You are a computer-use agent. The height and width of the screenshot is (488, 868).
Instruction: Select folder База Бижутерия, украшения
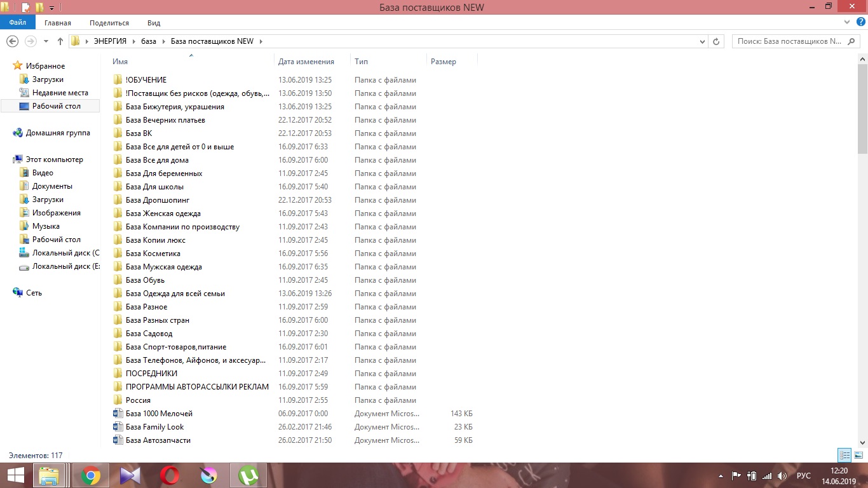(x=175, y=107)
